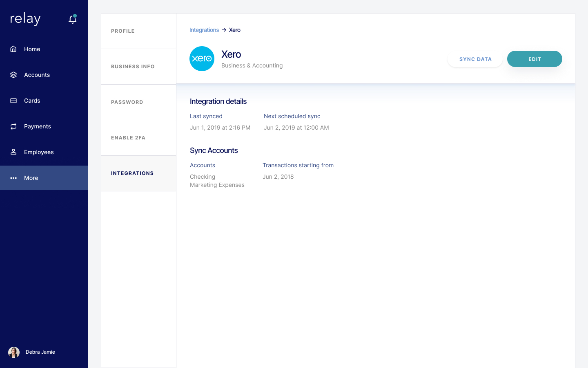Click the Last synced label
The height and width of the screenshot is (368, 588).
pyautogui.click(x=206, y=116)
